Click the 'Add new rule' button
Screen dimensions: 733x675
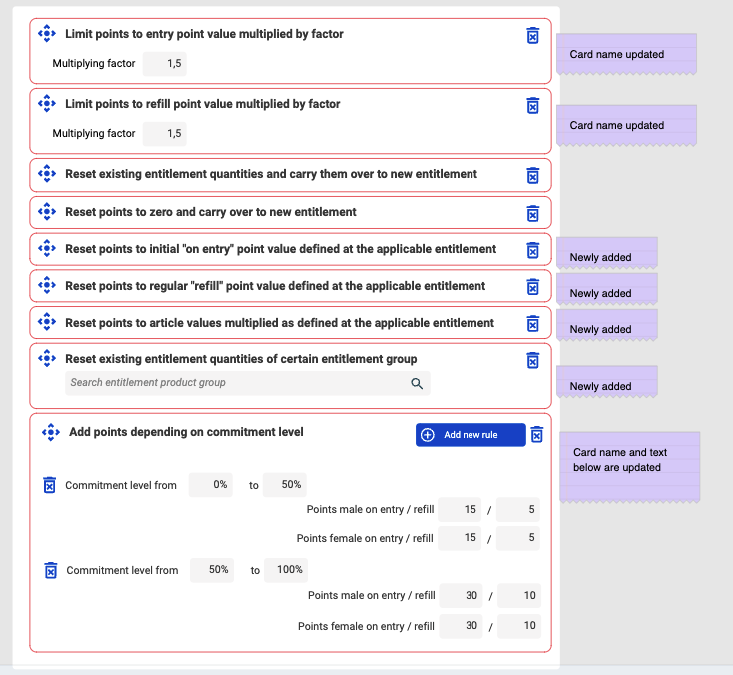coord(470,435)
